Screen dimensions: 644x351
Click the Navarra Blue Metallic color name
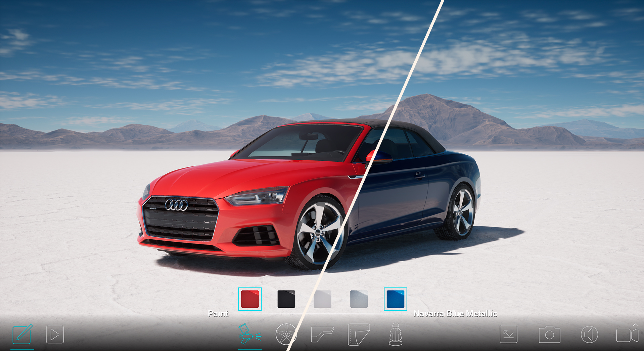pos(455,314)
